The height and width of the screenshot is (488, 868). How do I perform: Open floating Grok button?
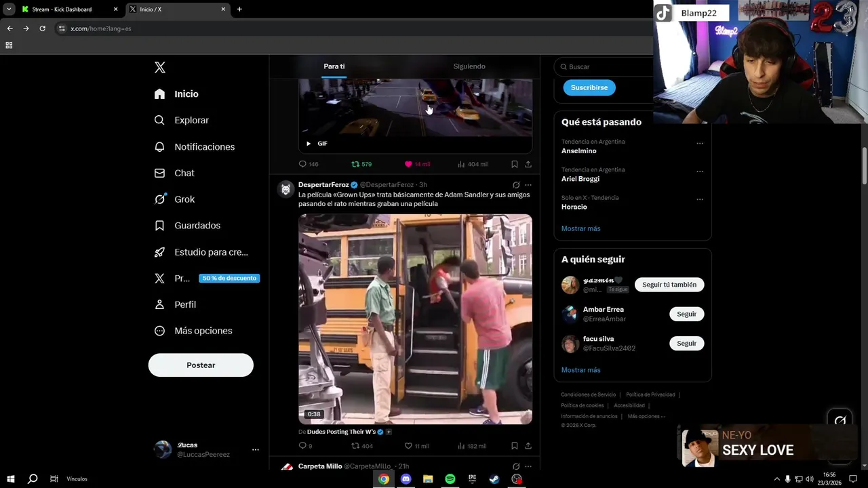(840, 420)
